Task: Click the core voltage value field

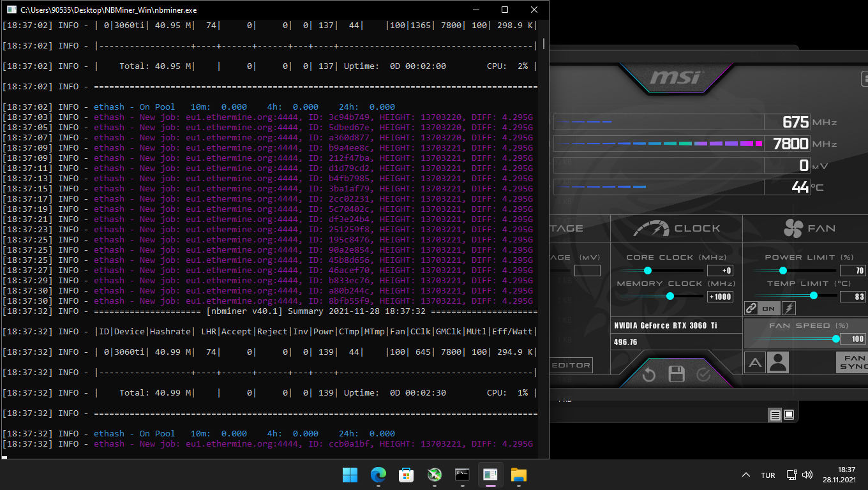Action: [x=587, y=271]
